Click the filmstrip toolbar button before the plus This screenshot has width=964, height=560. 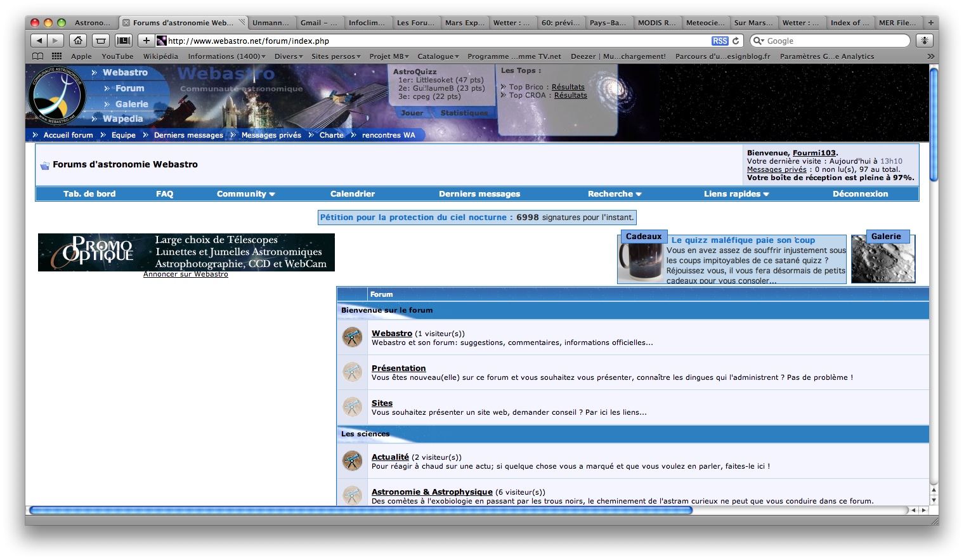pos(124,41)
